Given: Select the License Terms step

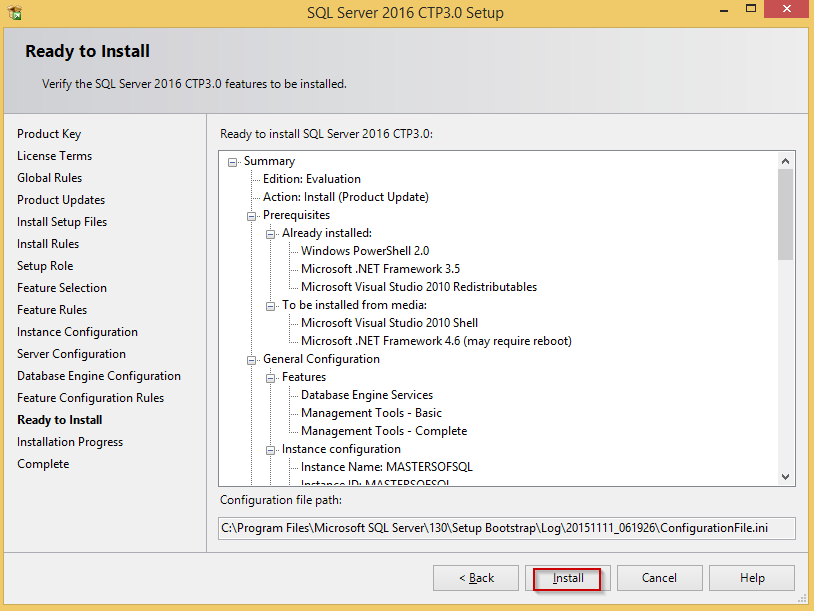Looking at the screenshot, I should click(x=55, y=156).
